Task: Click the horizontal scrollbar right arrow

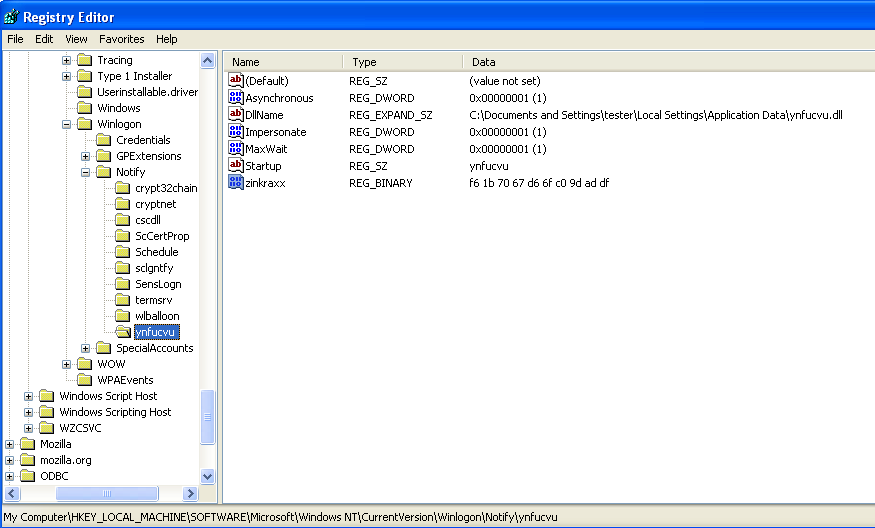Action: 190,494
